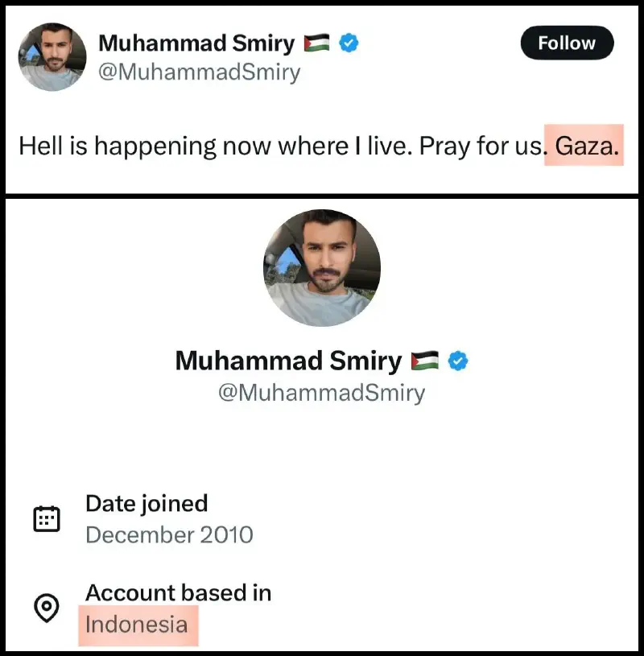Open the small avatar beside the tweet
This screenshot has width=644, height=656.
tap(52, 56)
